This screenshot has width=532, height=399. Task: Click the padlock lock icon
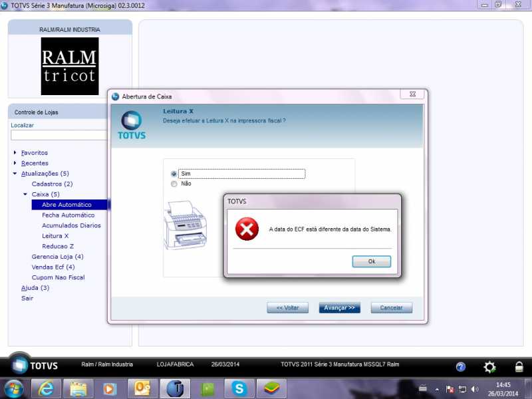point(519,366)
